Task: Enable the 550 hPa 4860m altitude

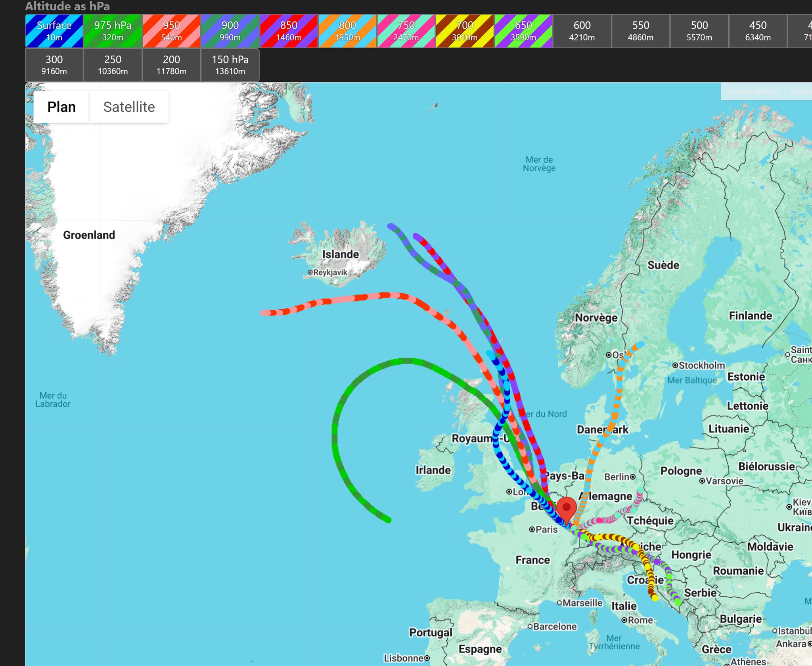Action: pyautogui.click(x=641, y=31)
